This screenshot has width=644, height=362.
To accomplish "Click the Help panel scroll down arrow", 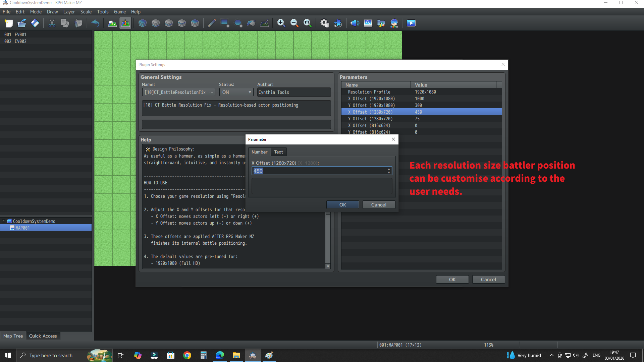I will (328, 266).
